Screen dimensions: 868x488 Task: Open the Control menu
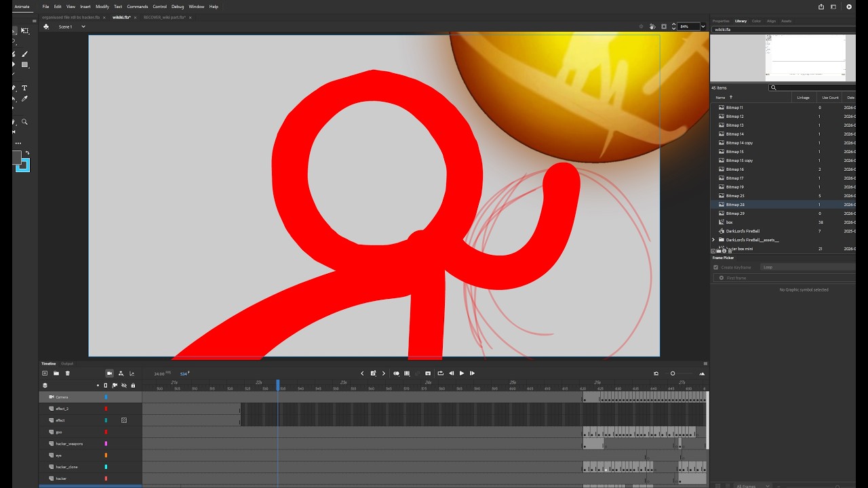pos(159,7)
